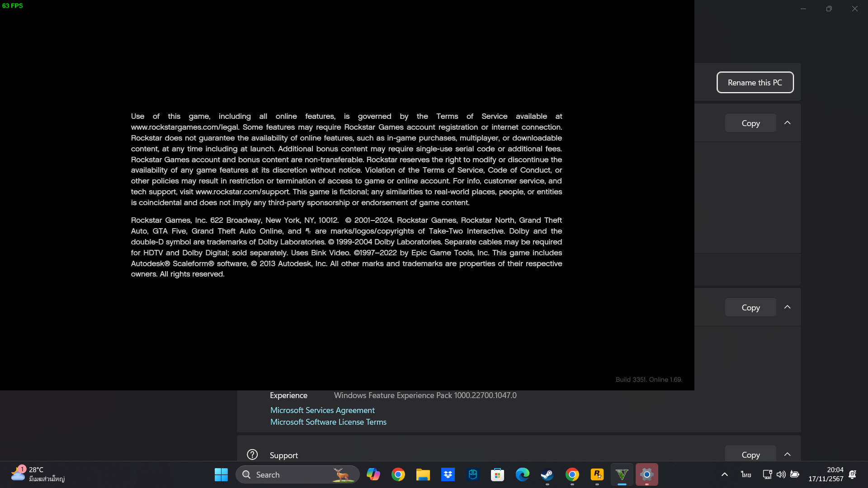The image size is (868, 488).
Task: Click the topmost Copy button in Settings
Action: 750,123
